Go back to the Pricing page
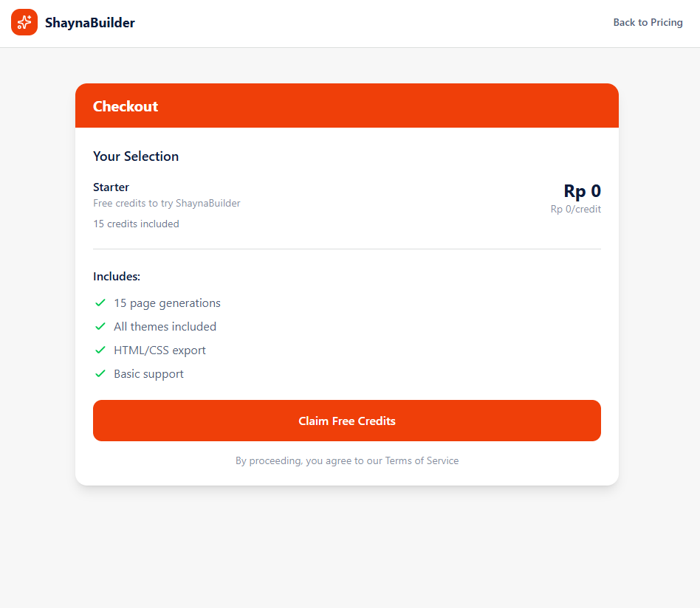 coord(648,23)
